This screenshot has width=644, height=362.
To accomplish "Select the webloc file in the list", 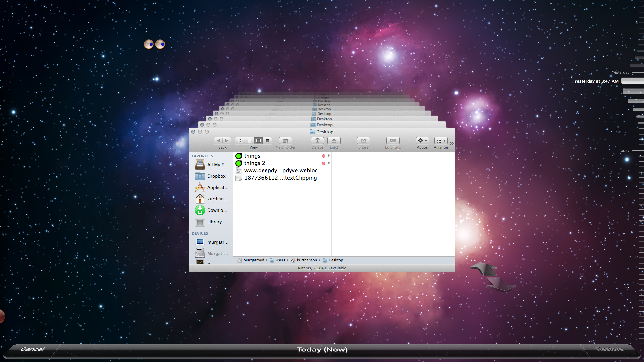I will point(280,170).
